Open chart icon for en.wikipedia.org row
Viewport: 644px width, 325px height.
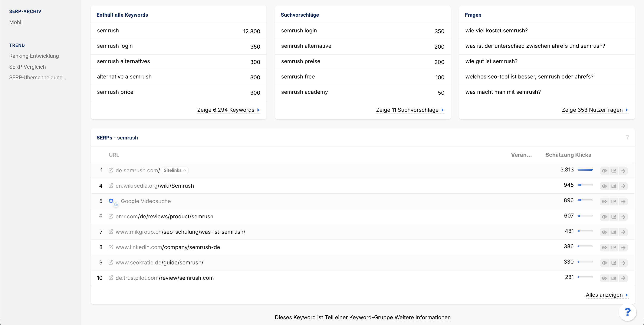(614, 186)
